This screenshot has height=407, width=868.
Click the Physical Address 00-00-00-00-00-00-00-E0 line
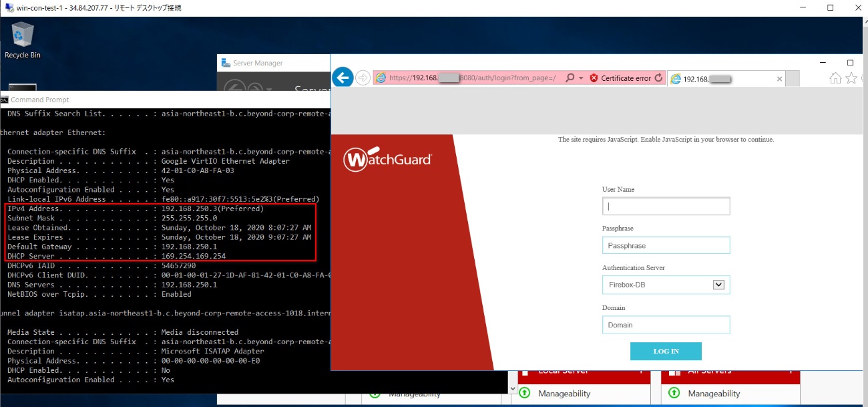click(x=134, y=361)
